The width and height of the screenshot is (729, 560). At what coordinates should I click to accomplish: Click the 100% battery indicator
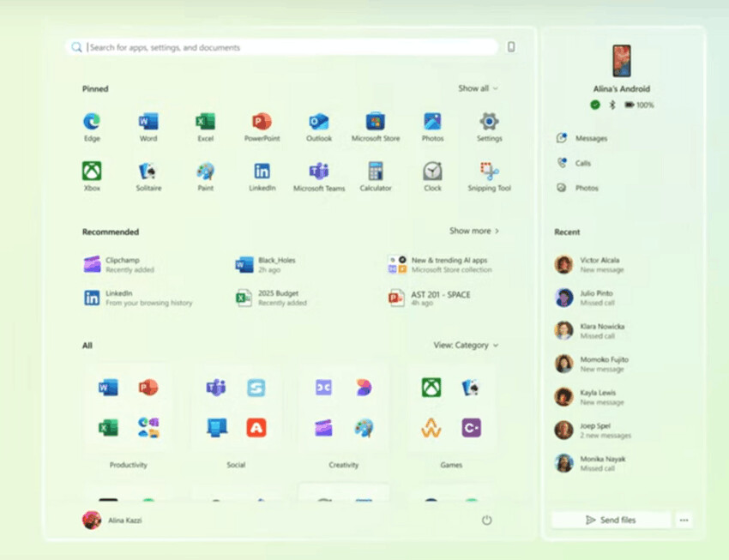point(639,105)
